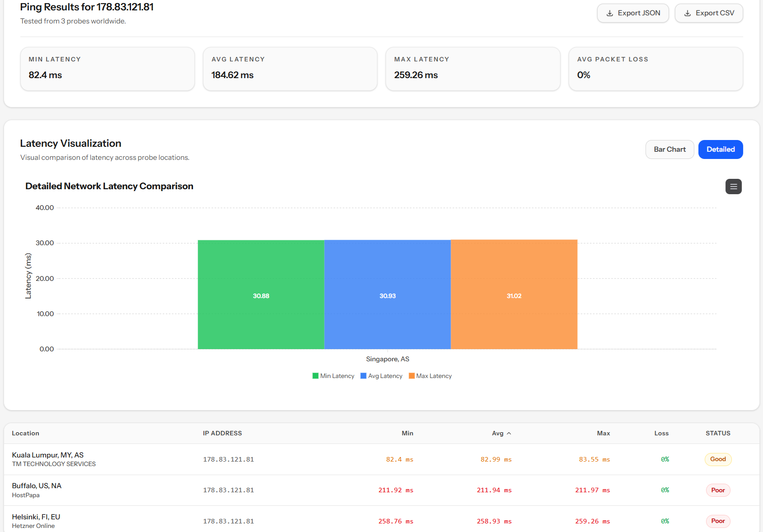Click the blue 30.93 avg latency bar

(x=387, y=294)
